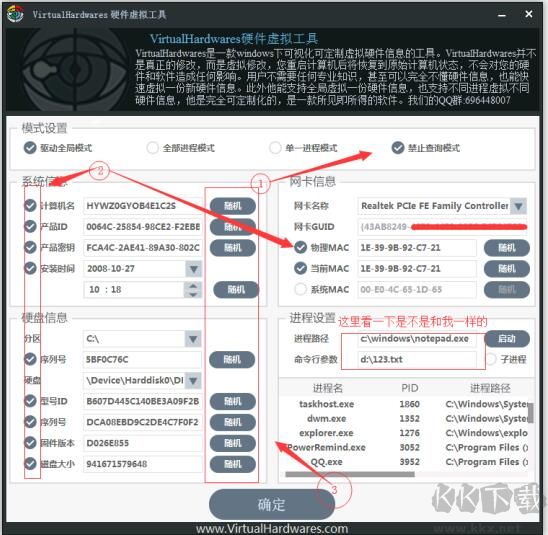Toggle the 当前MAC checkbox

tap(301, 268)
